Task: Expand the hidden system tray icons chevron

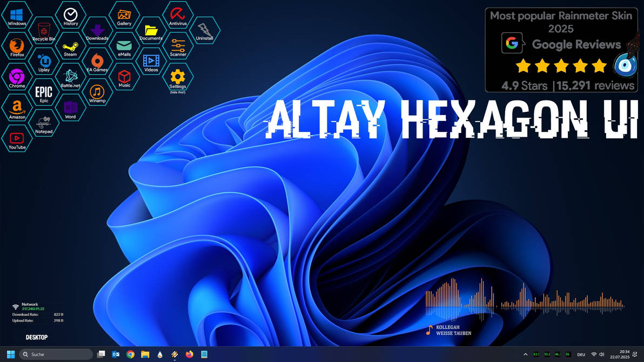Action: 525,354
